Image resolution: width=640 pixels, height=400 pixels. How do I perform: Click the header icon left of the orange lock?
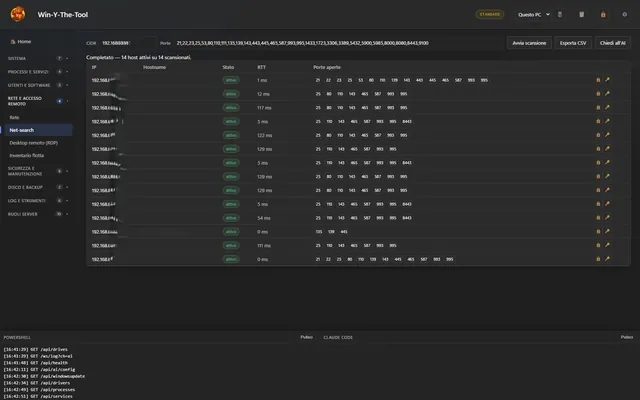click(582, 15)
